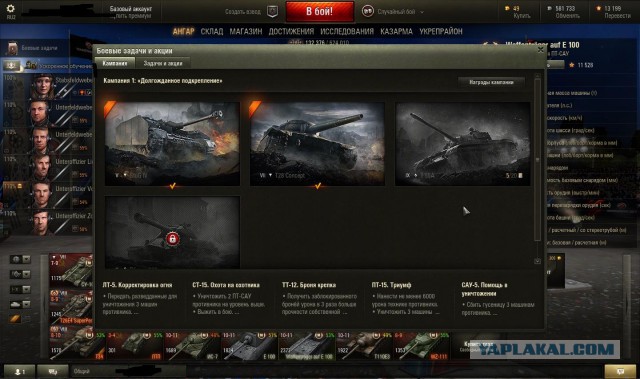Click the tank silhouette filter icon

(16, 304)
